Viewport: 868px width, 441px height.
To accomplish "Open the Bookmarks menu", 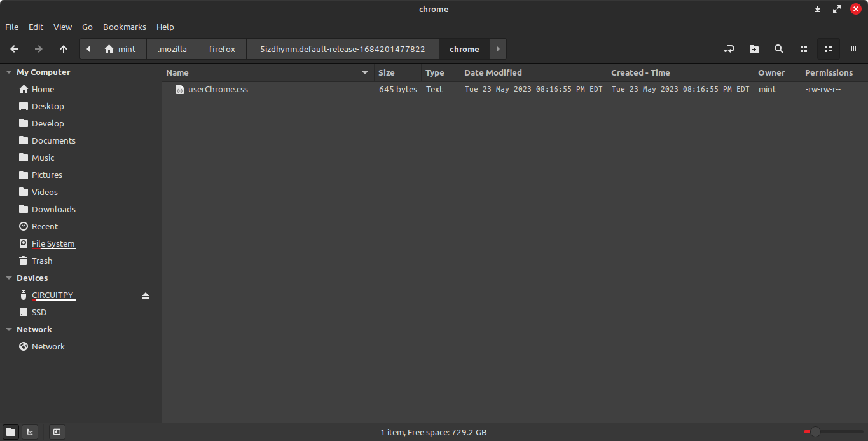I will tap(125, 27).
